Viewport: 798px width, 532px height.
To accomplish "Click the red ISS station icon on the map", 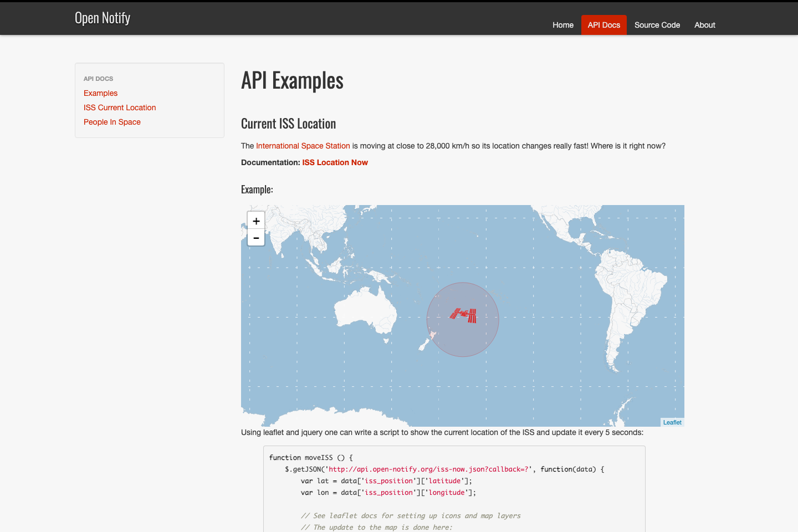I will click(462, 316).
